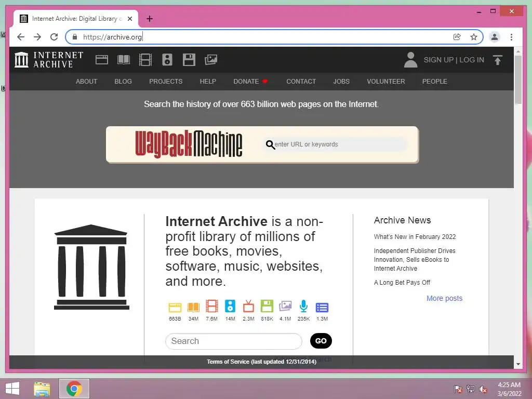Click the yellow web pages icon labeled 663B
The height and width of the screenshot is (399, 532).
coord(175,307)
